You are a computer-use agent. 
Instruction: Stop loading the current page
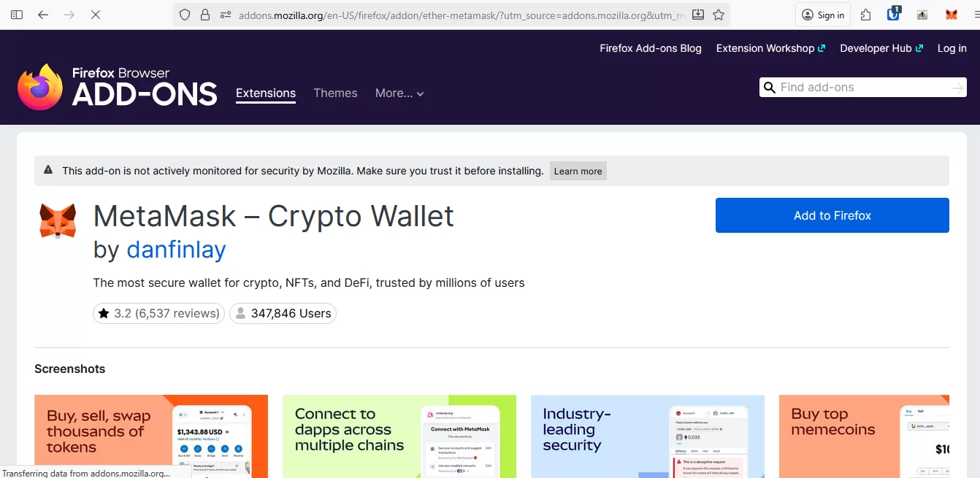[x=95, y=14]
